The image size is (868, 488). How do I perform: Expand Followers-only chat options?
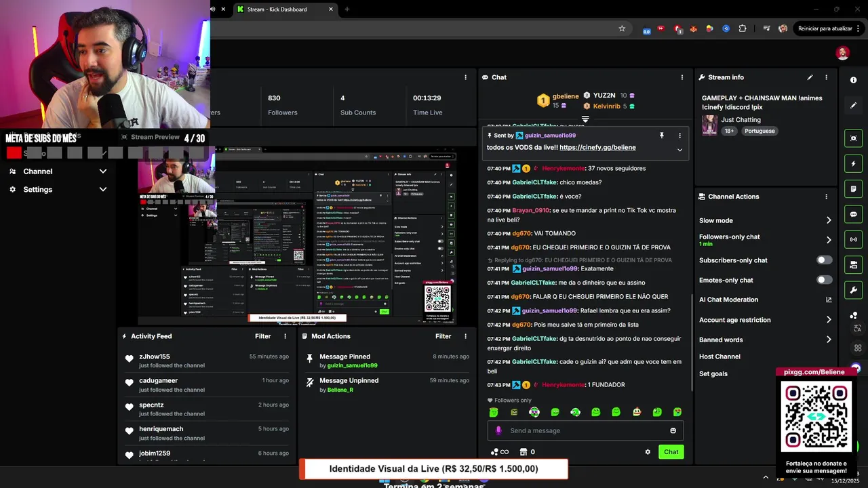828,240
